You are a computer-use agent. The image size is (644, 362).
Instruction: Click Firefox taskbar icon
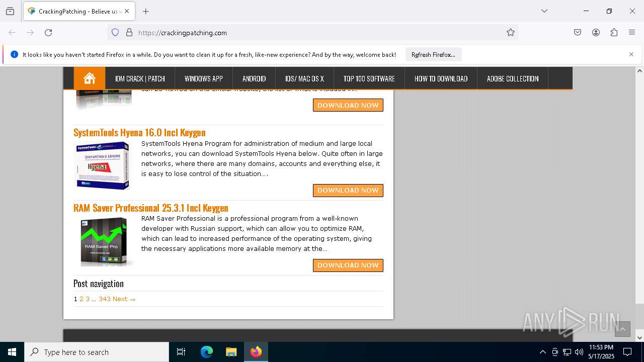(256, 352)
